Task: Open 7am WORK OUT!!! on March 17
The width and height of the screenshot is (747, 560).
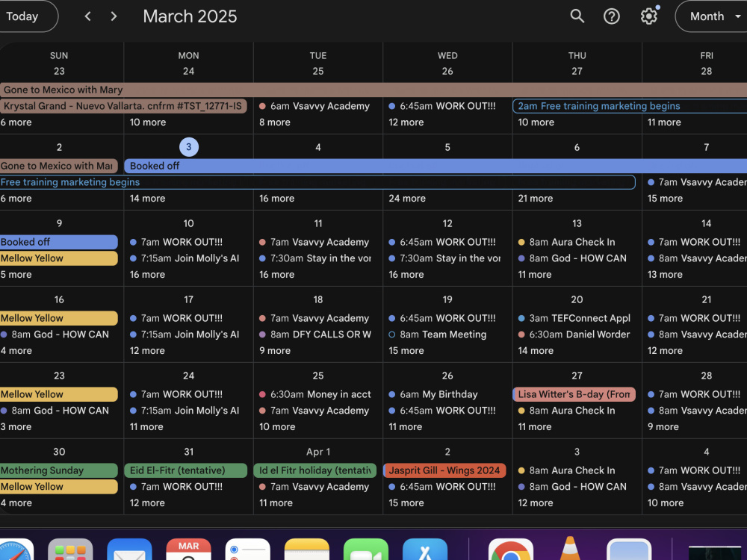Action: (176, 319)
